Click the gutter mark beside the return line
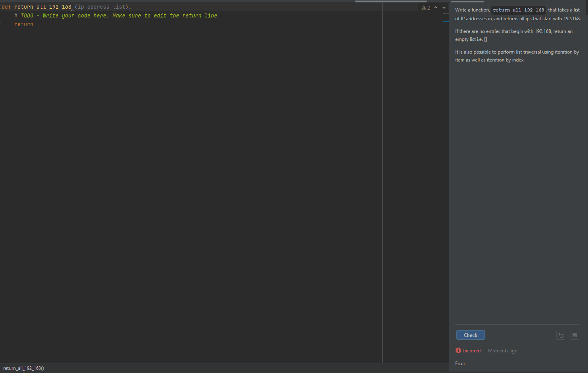Screen dimensions: 588x373 pos(1,24)
